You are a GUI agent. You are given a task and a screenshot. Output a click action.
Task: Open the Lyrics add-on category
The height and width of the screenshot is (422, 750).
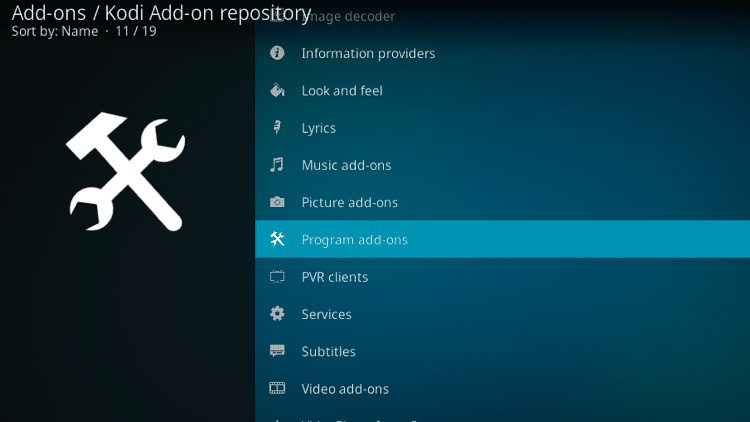(318, 128)
